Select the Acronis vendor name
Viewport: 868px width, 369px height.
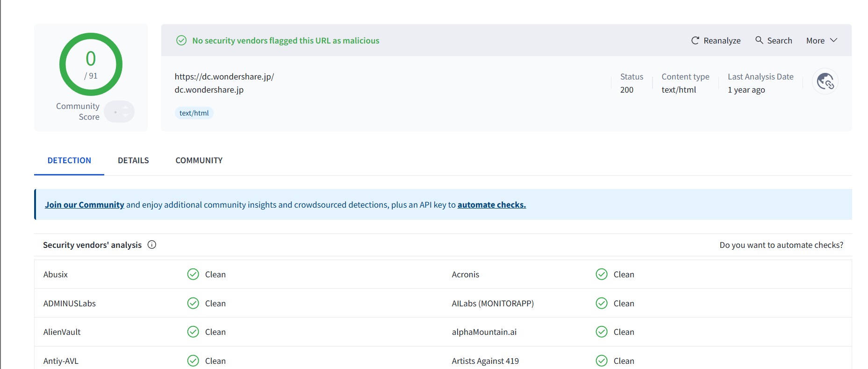click(x=466, y=275)
